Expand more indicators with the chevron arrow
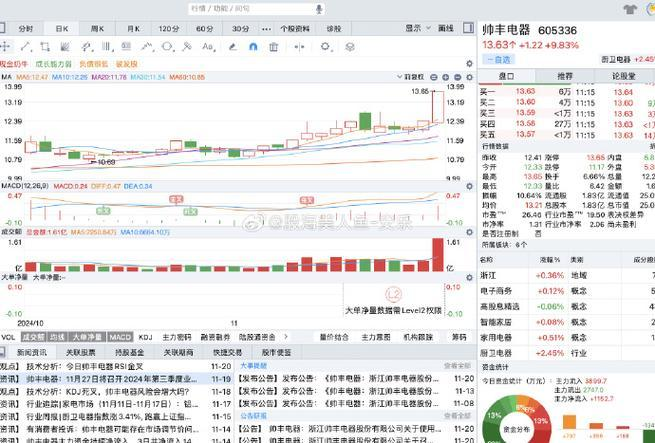655x443 pixels. [286, 336]
